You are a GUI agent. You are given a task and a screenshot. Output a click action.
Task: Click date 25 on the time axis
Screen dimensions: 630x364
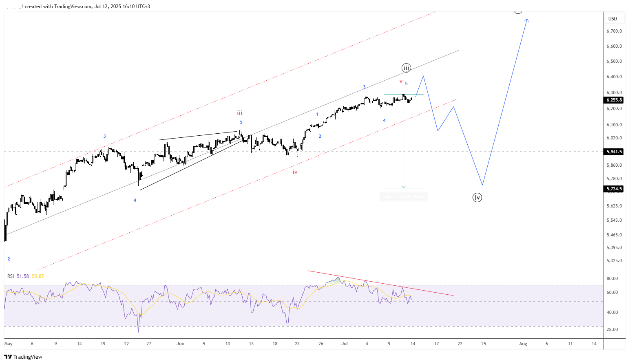pos(484,344)
